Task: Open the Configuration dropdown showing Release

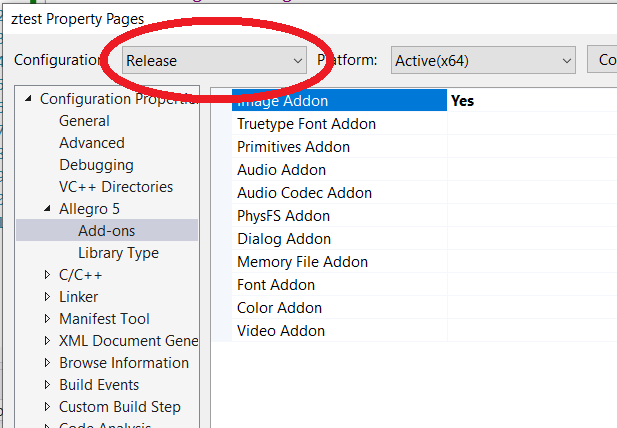Action: pos(213,60)
